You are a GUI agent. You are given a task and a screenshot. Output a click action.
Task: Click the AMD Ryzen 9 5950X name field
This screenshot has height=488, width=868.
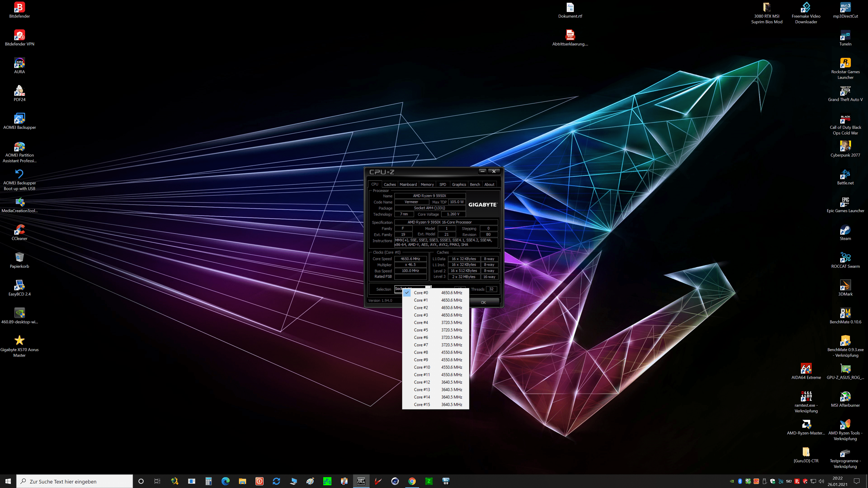click(429, 196)
